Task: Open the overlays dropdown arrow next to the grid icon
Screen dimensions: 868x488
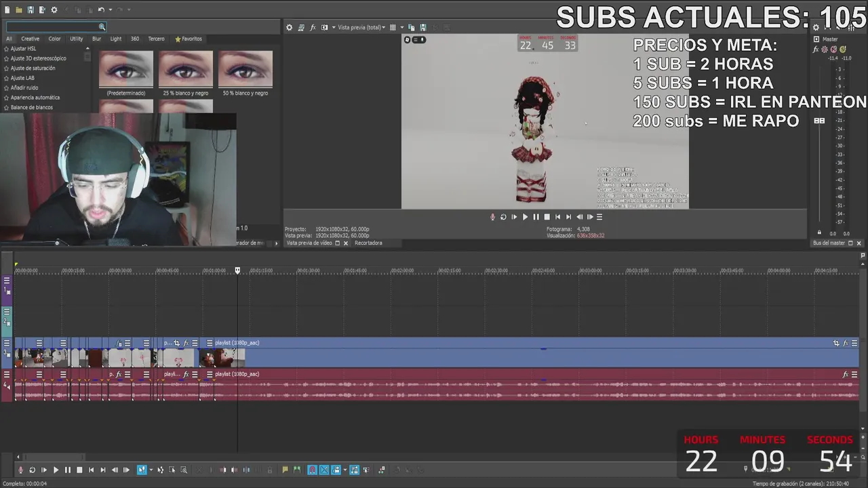Action: (x=401, y=27)
